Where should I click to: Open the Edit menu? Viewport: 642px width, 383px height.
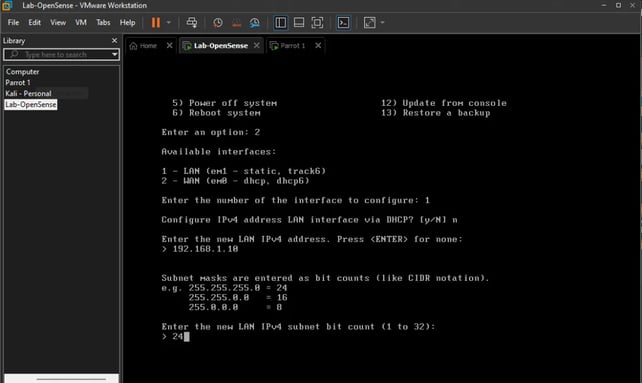[34, 23]
